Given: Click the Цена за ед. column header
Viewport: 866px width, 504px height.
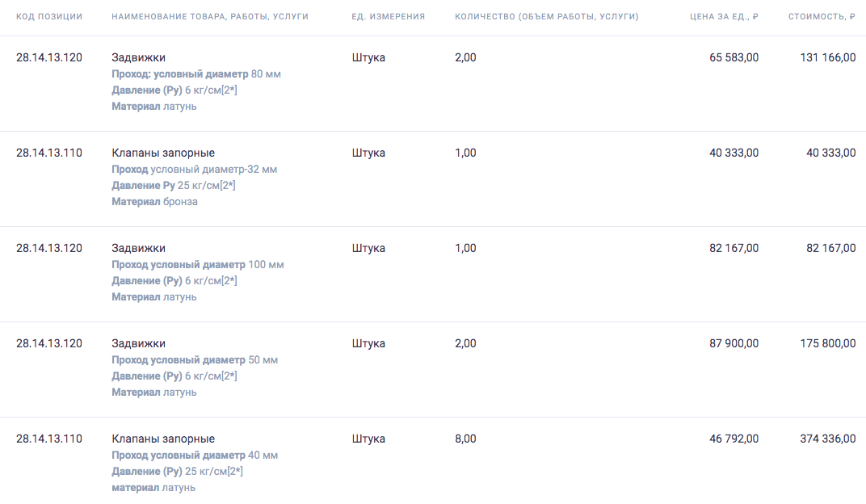Looking at the screenshot, I should pos(724,17).
